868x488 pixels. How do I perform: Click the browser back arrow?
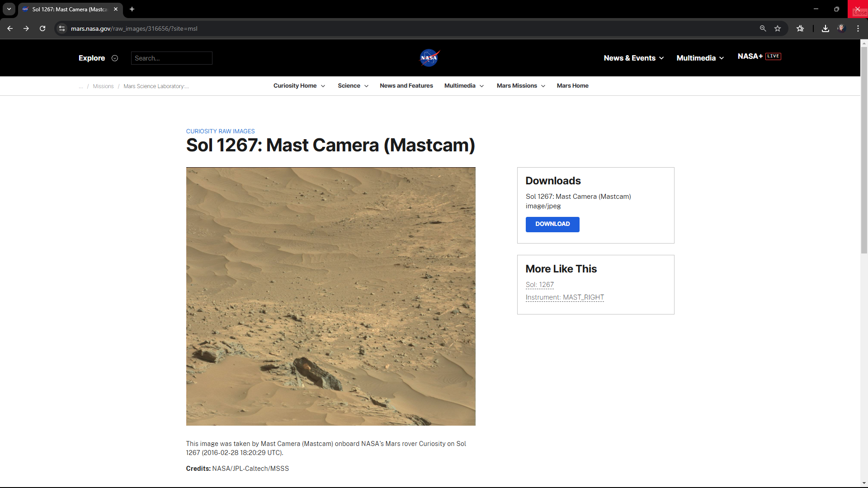(x=10, y=28)
